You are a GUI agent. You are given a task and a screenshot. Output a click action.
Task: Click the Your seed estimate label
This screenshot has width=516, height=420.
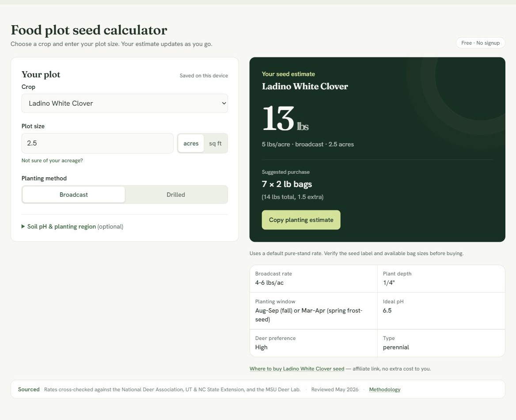click(288, 74)
